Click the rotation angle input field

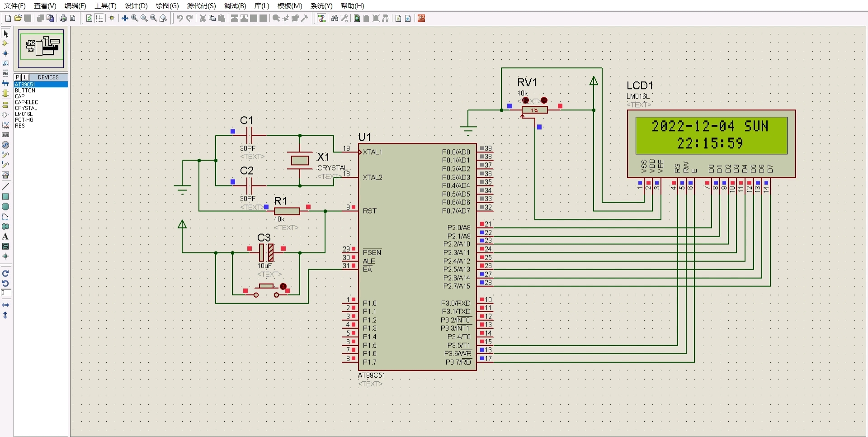coord(6,293)
